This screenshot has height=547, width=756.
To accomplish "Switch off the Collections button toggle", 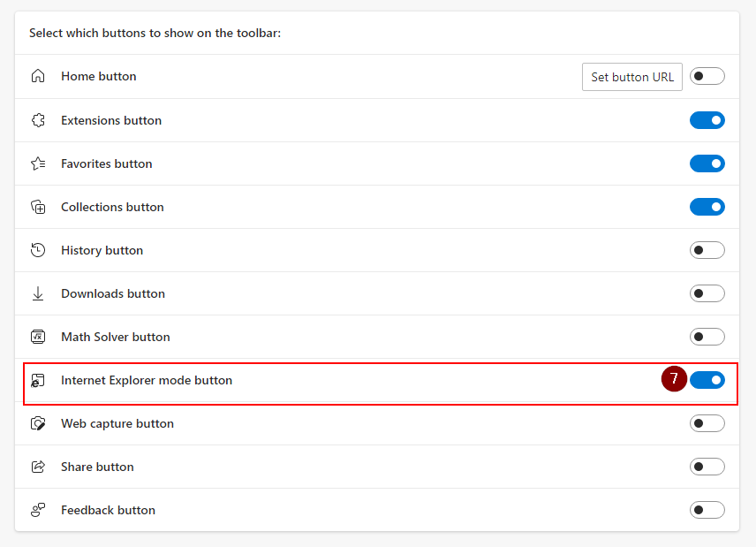I will click(x=707, y=207).
